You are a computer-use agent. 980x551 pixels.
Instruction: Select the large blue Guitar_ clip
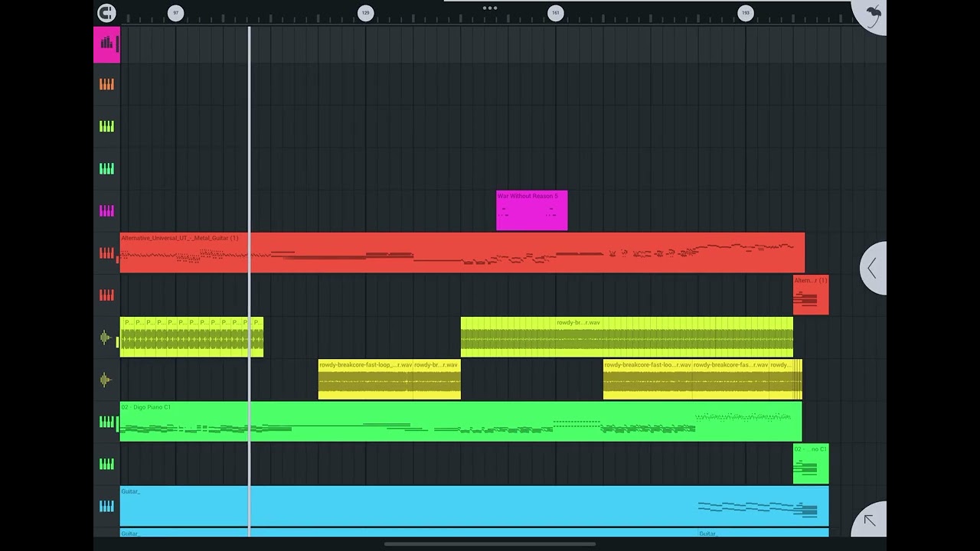pos(475,506)
